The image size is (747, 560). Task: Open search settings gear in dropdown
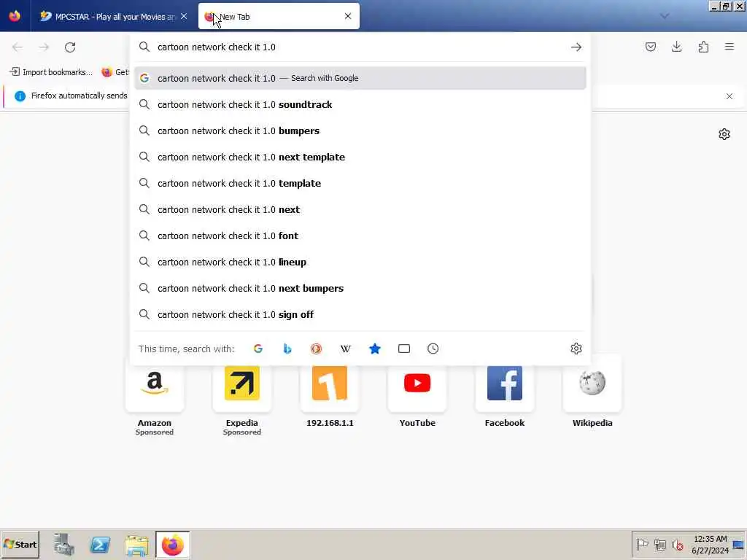coord(576,349)
